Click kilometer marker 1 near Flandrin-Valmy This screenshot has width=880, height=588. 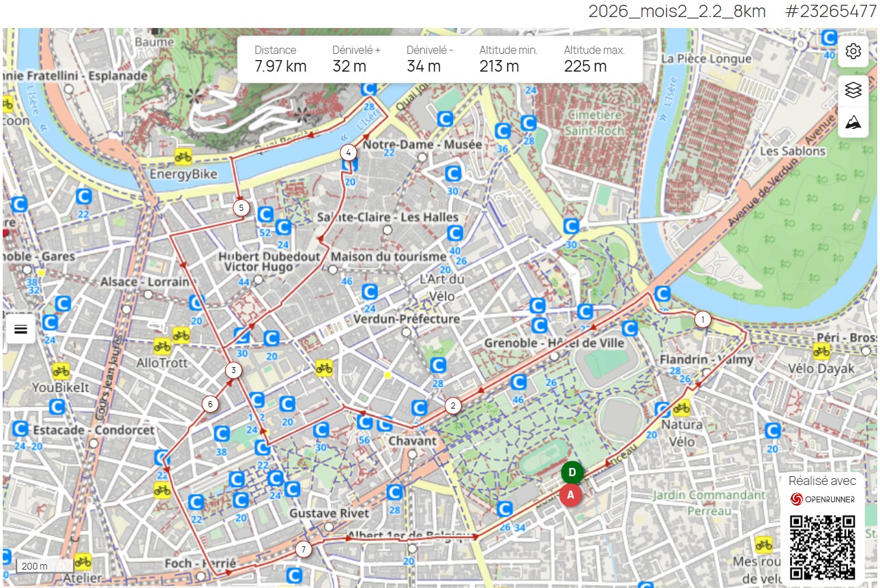click(702, 318)
